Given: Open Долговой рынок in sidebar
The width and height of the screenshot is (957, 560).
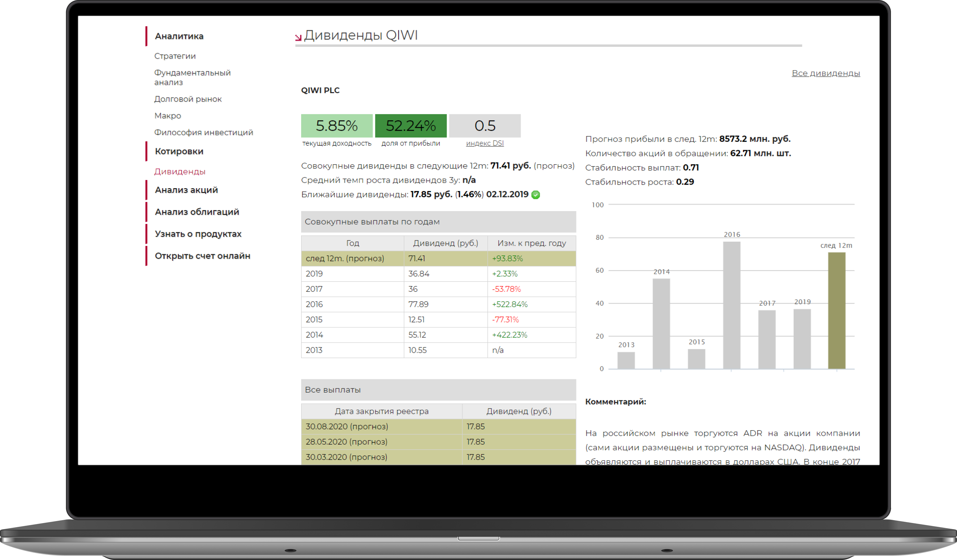Looking at the screenshot, I should click(188, 99).
